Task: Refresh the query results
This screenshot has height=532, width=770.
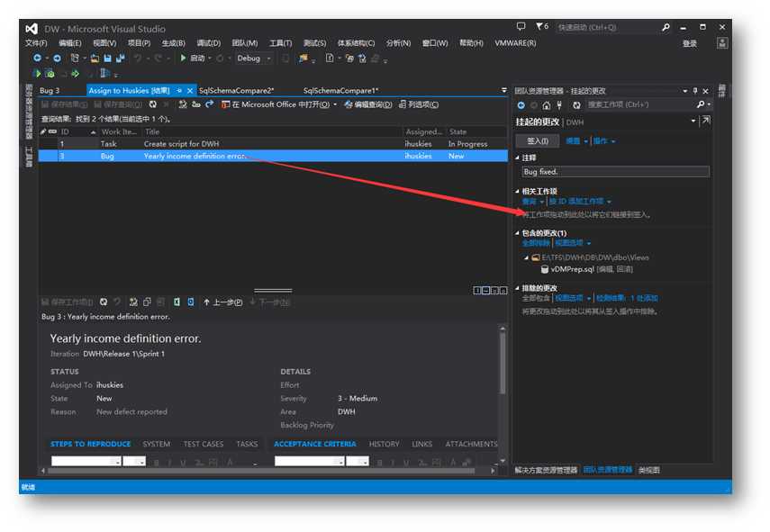Action: tap(153, 104)
